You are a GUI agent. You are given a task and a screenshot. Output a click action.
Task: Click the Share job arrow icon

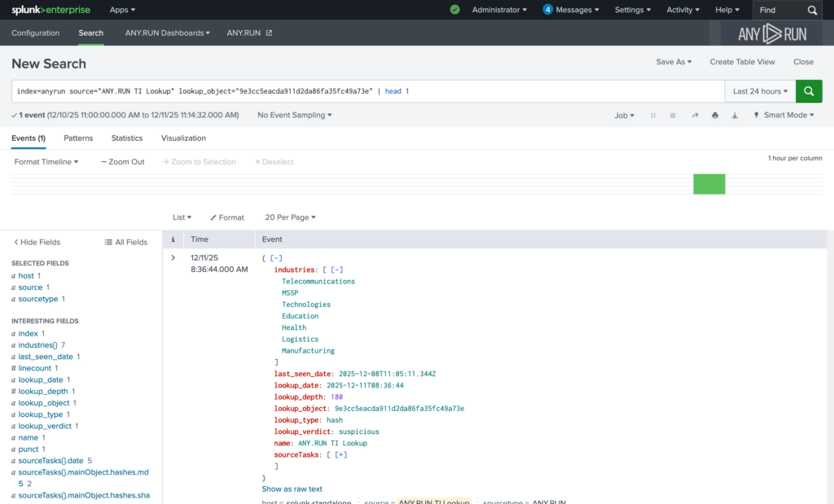[x=695, y=116]
